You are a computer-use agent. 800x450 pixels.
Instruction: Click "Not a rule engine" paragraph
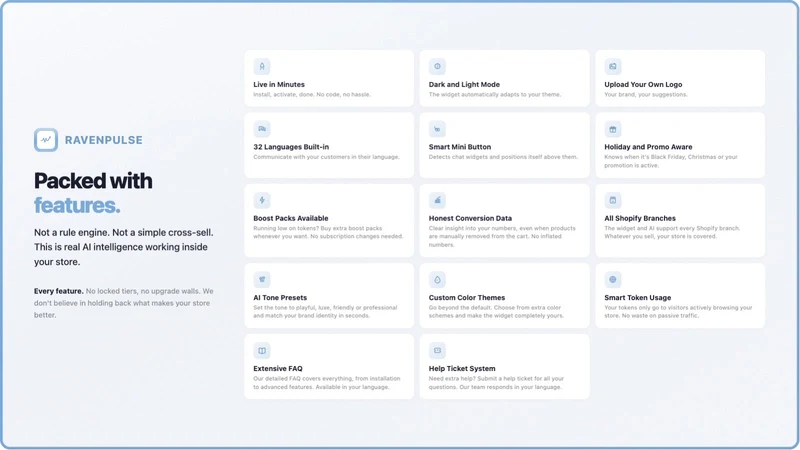pos(124,247)
